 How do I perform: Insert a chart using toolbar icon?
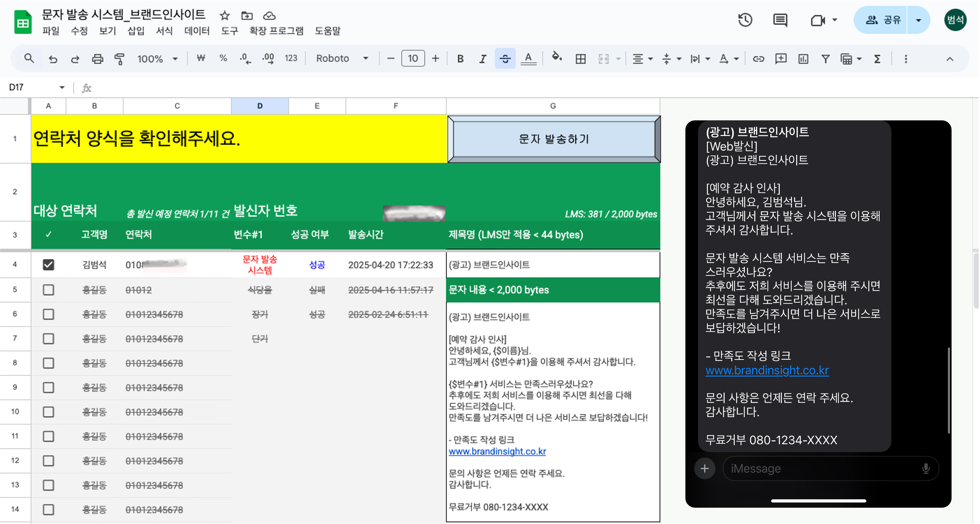pos(803,59)
